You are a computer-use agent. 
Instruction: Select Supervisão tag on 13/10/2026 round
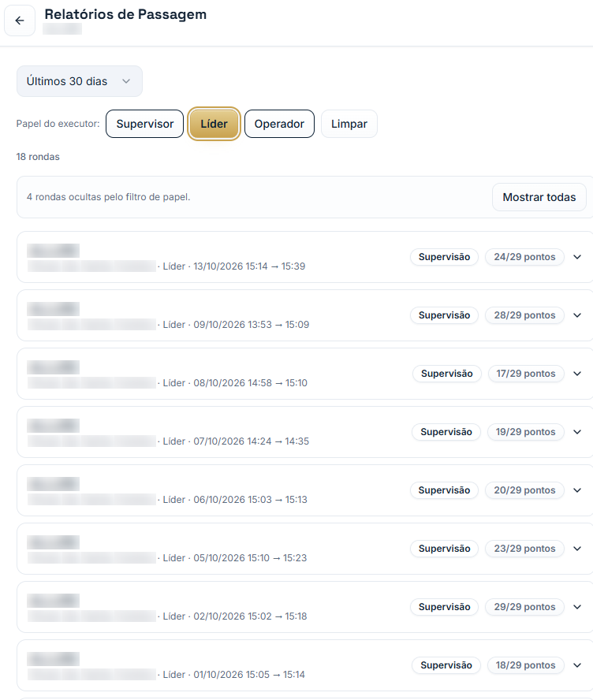click(x=444, y=257)
